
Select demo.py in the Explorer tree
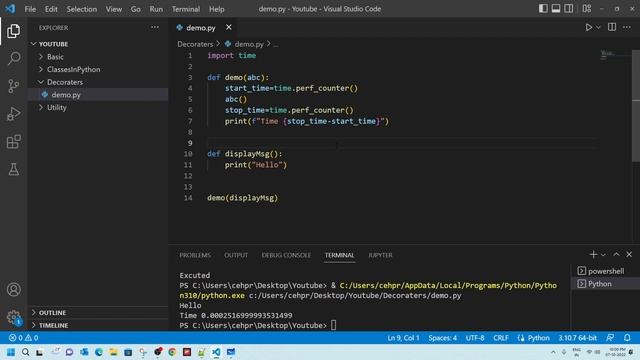[x=98, y=95]
